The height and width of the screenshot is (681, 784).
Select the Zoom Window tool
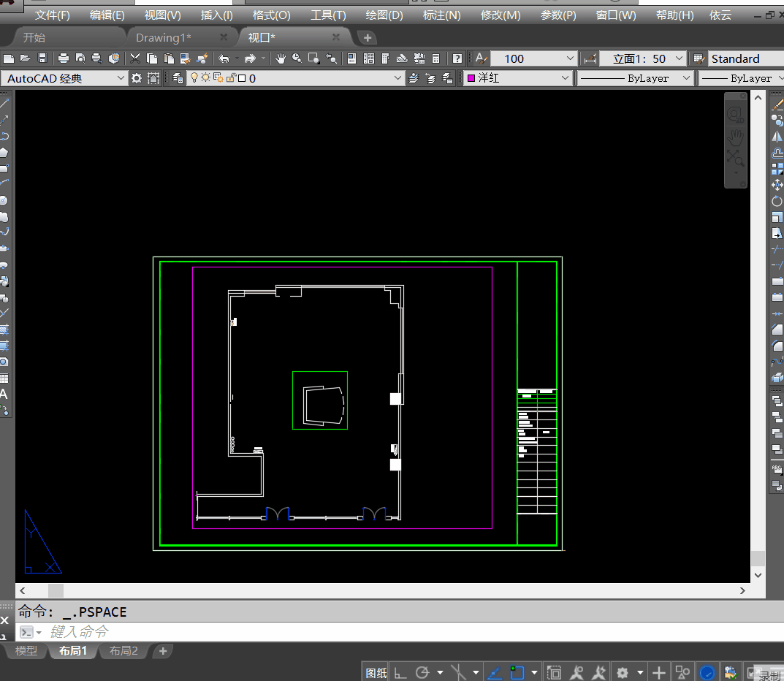point(314,58)
